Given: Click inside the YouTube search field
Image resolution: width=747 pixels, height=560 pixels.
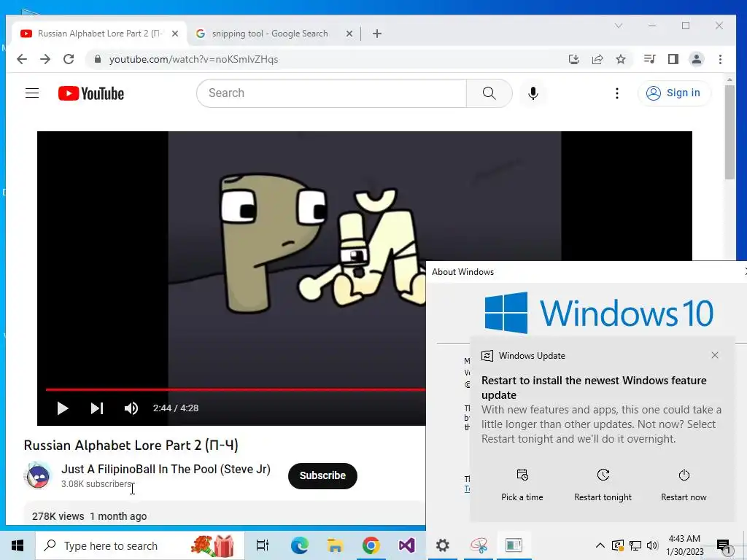Looking at the screenshot, I should pos(332,93).
